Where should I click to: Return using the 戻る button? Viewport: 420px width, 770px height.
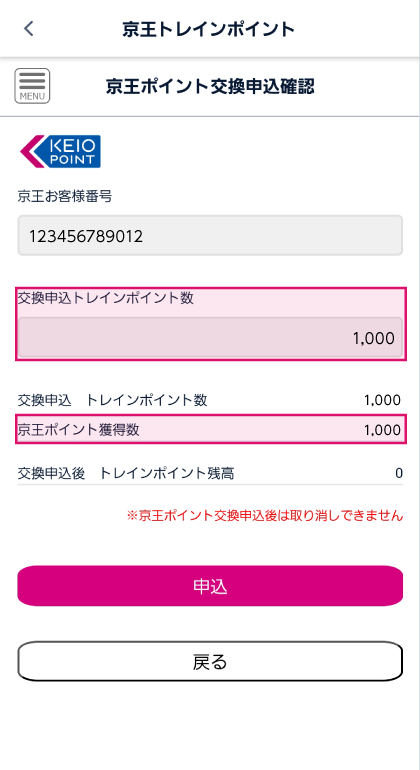pos(210,661)
